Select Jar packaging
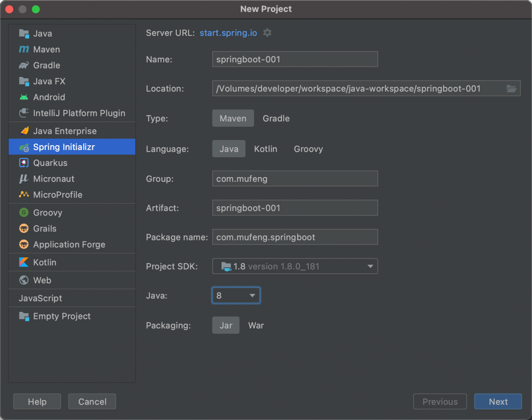532x420 pixels. (226, 325)
